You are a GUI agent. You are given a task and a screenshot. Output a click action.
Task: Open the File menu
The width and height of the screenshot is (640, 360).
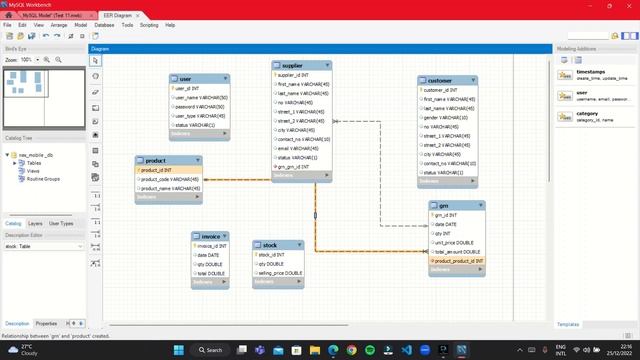(x=7, y=25)
